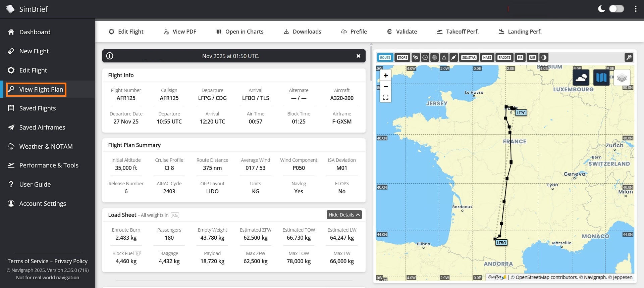The width and height of the screenshot is (644, 288).
Task: Toggle the triangle waypoints overlay
Action: pos(444,57)
